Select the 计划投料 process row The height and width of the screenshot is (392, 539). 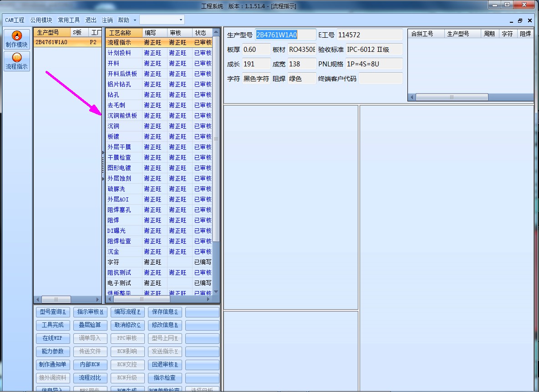click(x=159, y=53)
